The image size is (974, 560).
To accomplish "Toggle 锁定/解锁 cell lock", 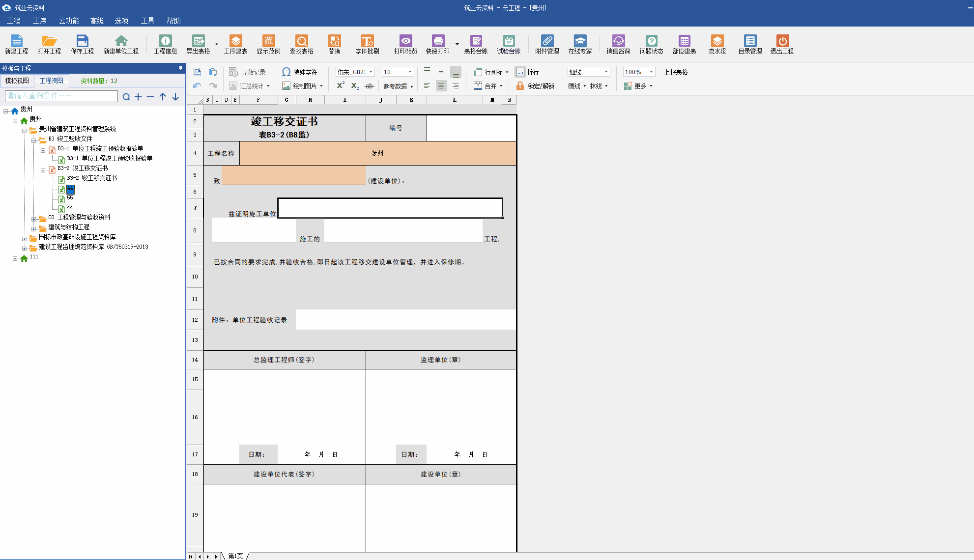I will point(535,86).
